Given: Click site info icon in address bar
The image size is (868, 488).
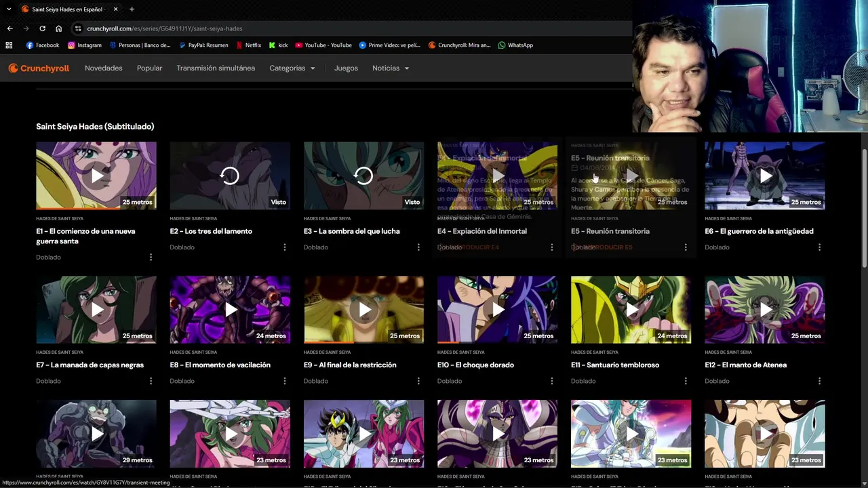Looking at the screenshot, I should (x=78, y=28).
